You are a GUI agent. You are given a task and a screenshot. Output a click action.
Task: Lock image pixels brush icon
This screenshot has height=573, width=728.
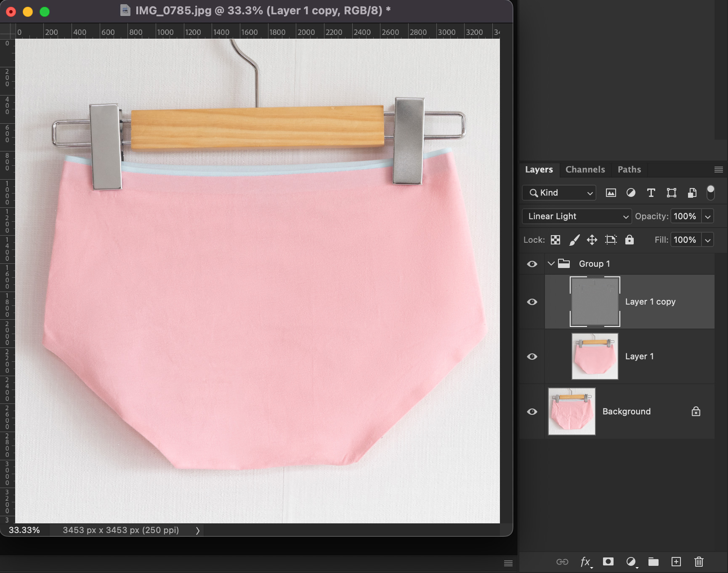[x=574, y=240]
